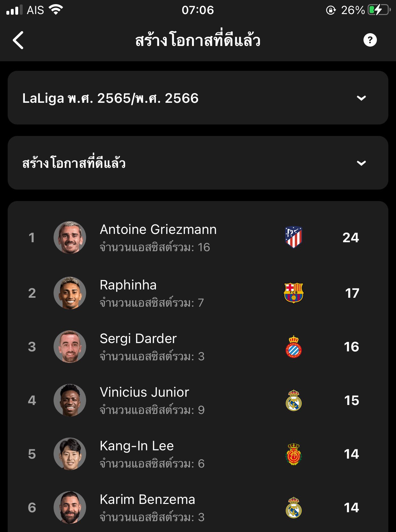396x532 pixels.
Task: Open Kang-In Lee's player photo
Action: (70, 454)
